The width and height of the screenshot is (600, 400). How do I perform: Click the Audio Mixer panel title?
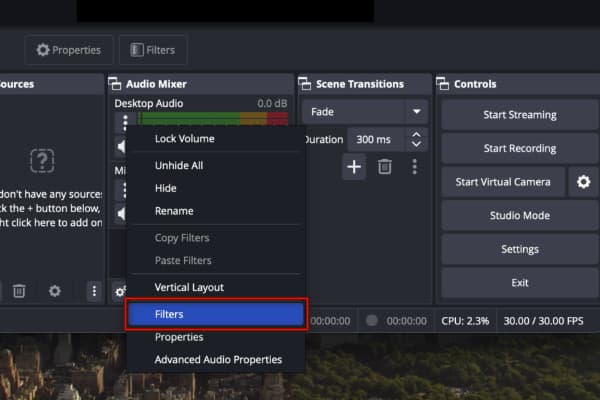(x=156, y=84)
